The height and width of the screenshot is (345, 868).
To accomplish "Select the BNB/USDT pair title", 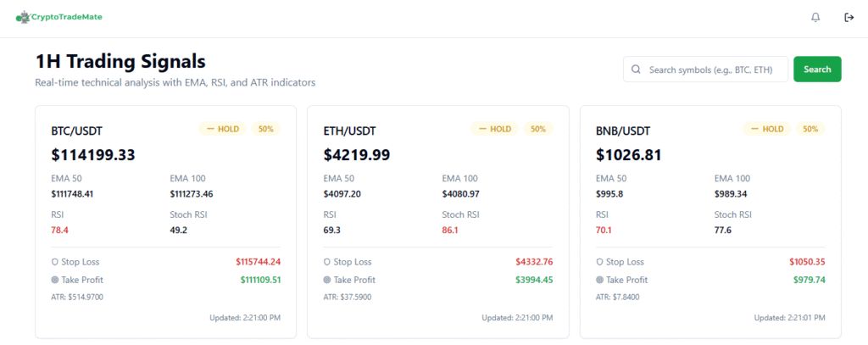I will [x=623, y=131].
